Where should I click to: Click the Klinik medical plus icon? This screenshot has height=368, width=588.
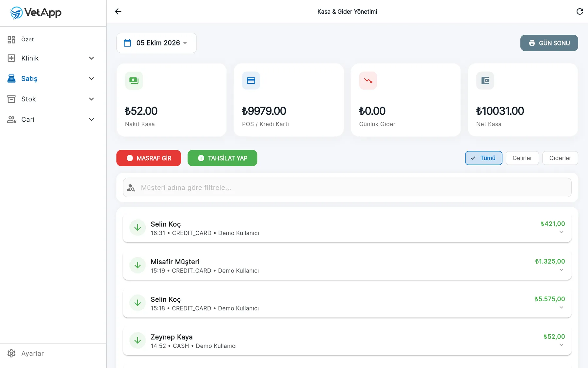(x=11, y=58)
